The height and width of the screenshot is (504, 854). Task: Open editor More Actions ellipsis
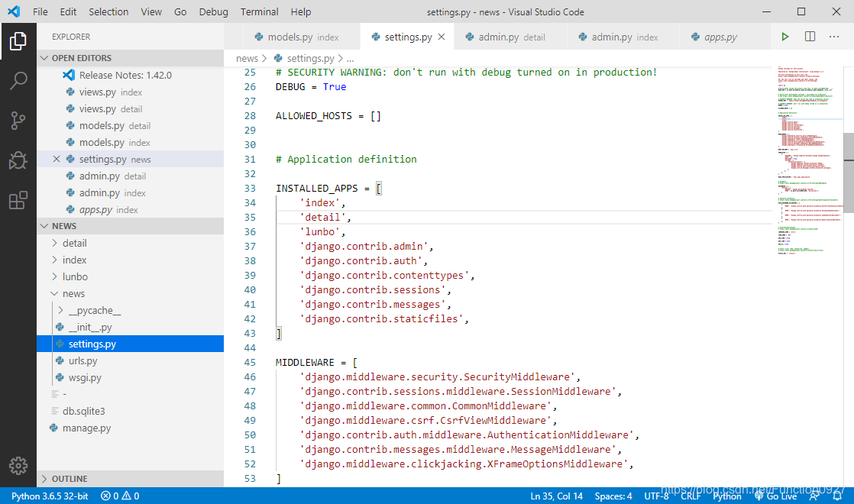pos(834,37)
